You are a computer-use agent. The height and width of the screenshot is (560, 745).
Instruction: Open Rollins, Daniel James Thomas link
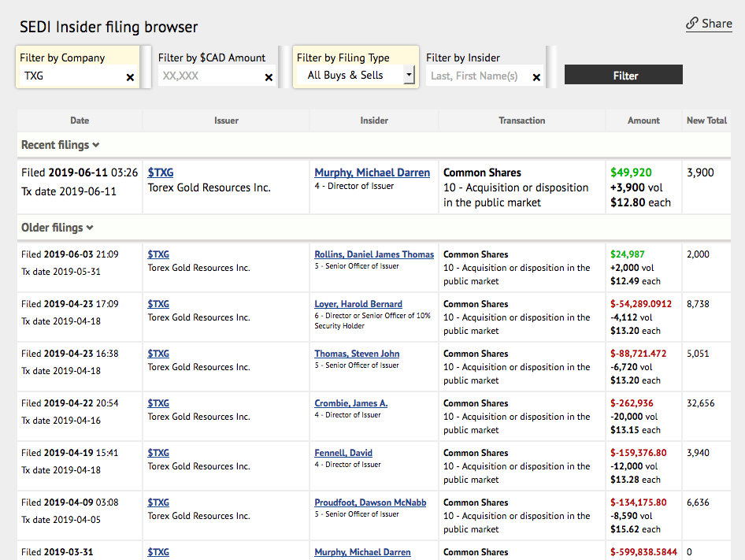pos(374,254)
